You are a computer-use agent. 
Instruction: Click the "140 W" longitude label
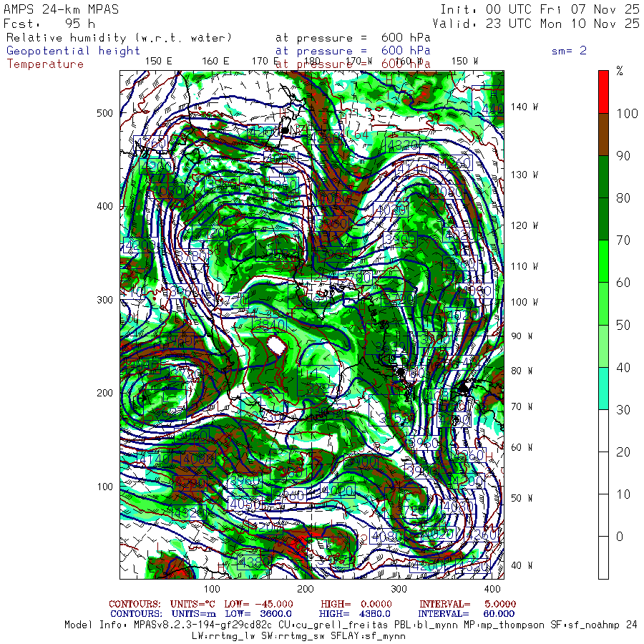click(524, 107)
